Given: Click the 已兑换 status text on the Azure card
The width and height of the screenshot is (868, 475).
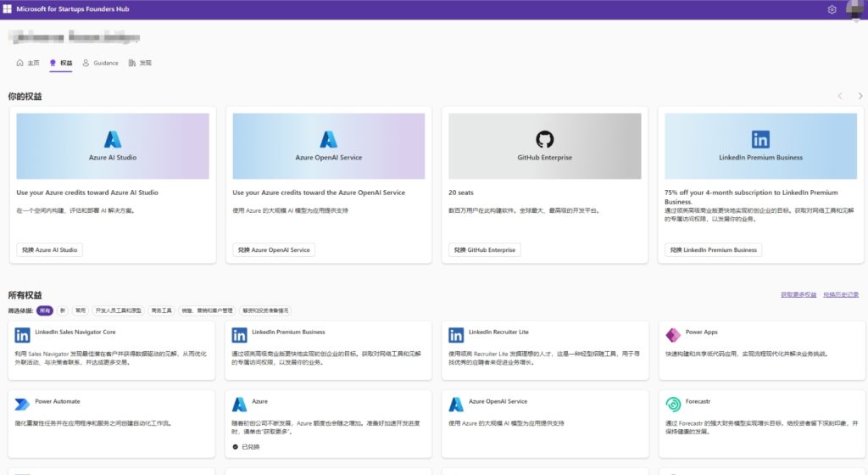Looking at the screenshot, I should tap(250, 447).
